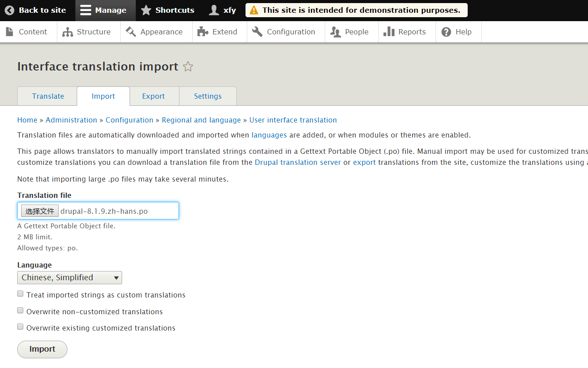Click the Import button
588x368 pixels.
point(42,349)
